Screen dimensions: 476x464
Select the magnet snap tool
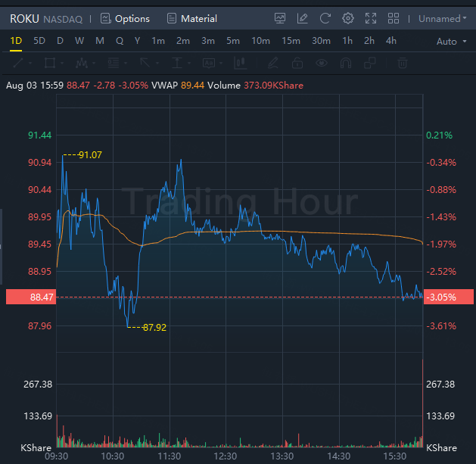[x=347, y=63]
